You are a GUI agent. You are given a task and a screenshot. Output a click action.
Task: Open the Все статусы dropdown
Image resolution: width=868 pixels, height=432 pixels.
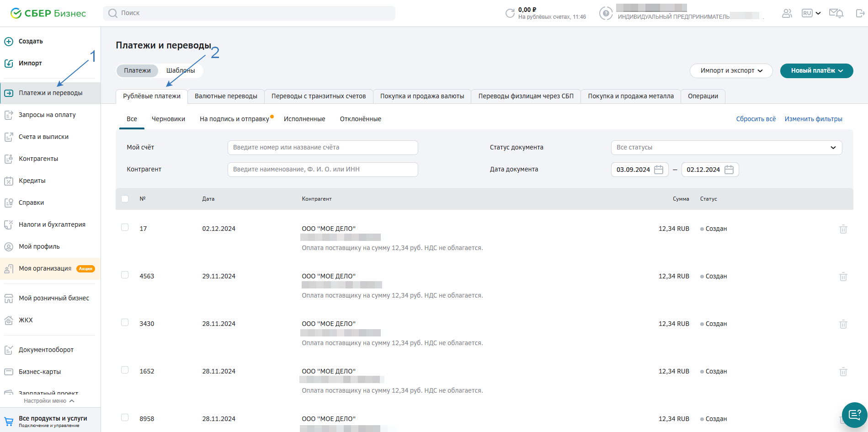tap(726, 148)
